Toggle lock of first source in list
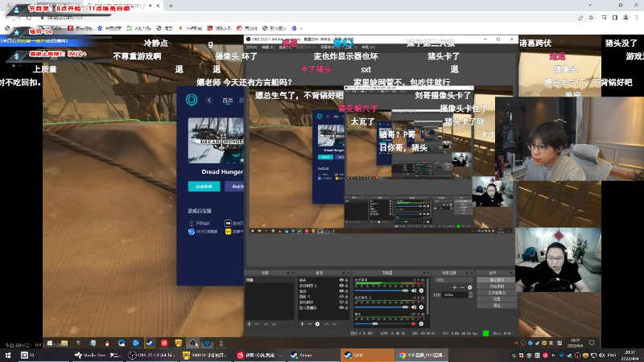The height and width of the screenshot is (362, 644). pyautogui.click(x=346, y=280)
